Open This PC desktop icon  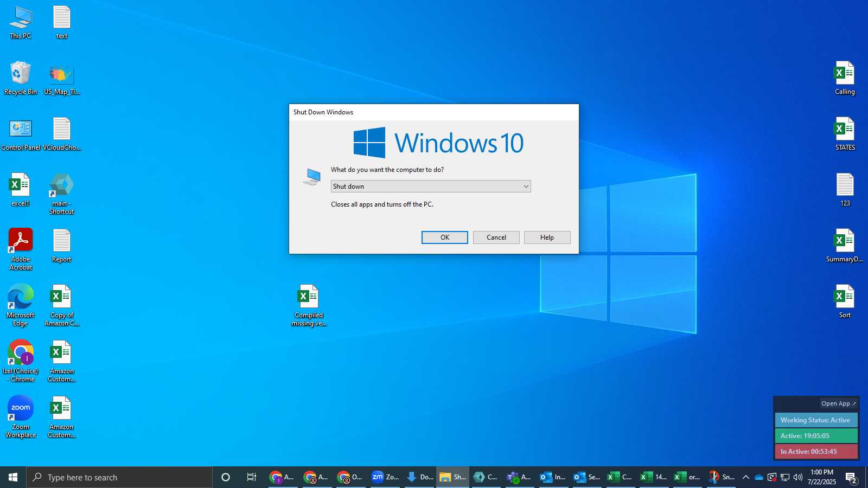21,23
